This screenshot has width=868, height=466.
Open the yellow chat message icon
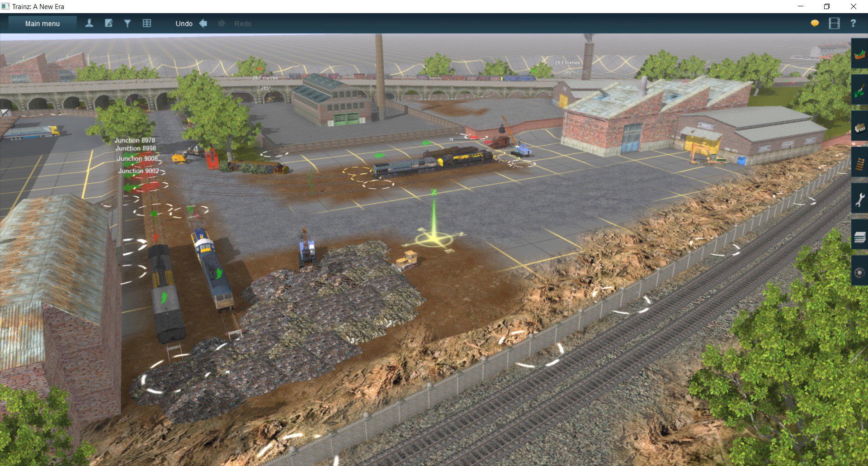coord(815,24)
